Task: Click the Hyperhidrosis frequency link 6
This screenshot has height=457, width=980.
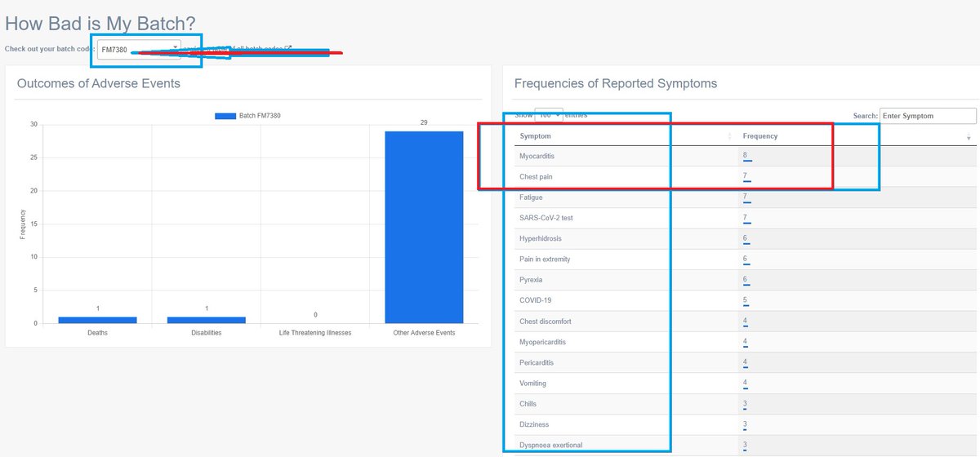Action: [745, 239]
